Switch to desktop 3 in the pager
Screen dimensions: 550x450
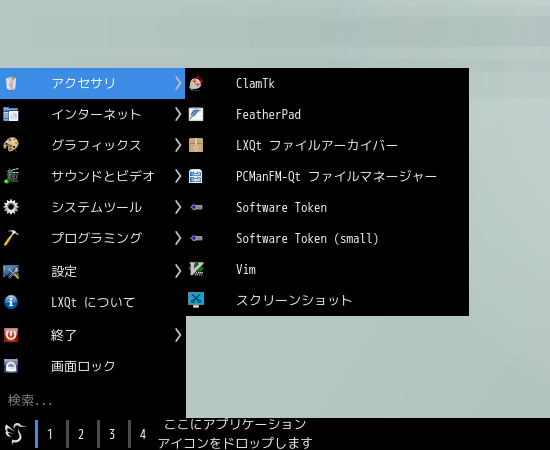[112, 434]
